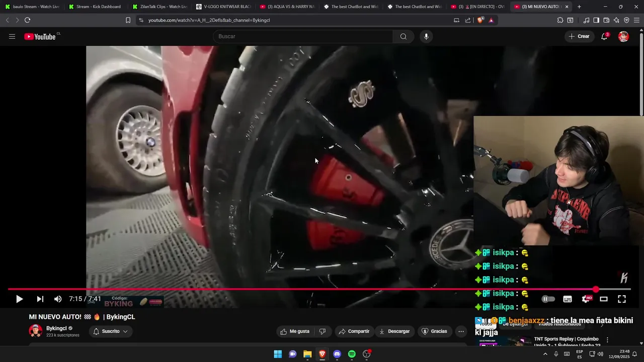Switch to the ZilanTalk Clips tab

click(x=159, y=7)
